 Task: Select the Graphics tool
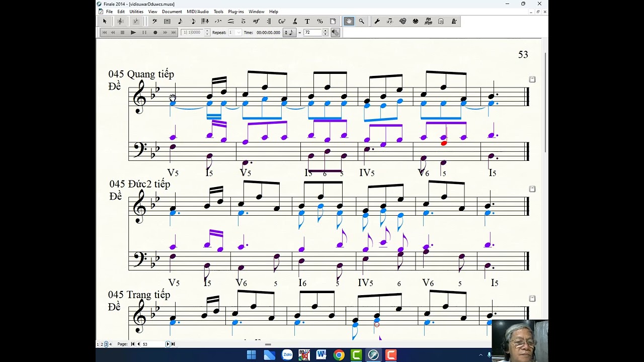(403, 21)
